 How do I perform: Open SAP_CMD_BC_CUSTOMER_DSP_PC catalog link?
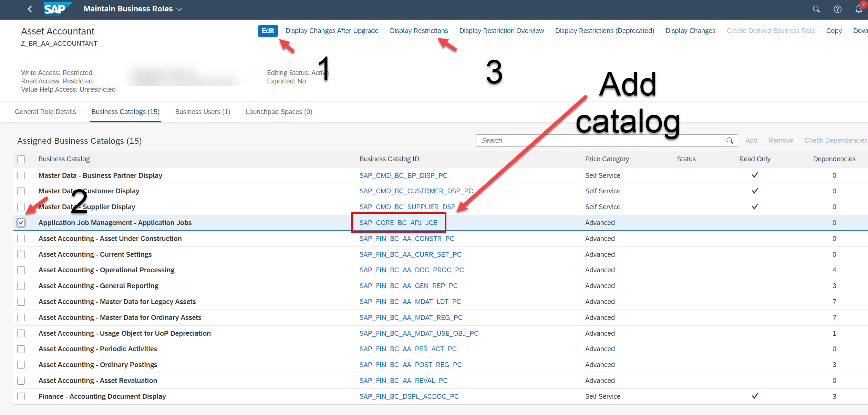click(x=416, y=191)
